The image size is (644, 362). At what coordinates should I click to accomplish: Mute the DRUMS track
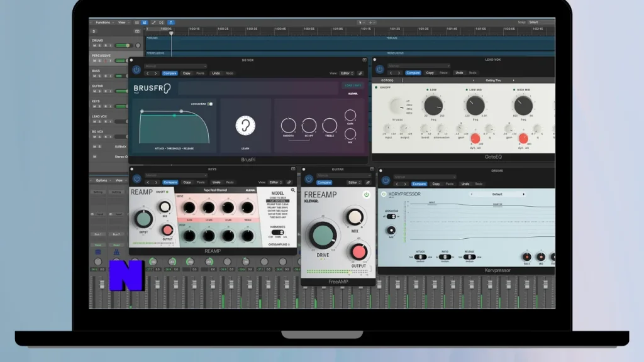coord(94,45)
